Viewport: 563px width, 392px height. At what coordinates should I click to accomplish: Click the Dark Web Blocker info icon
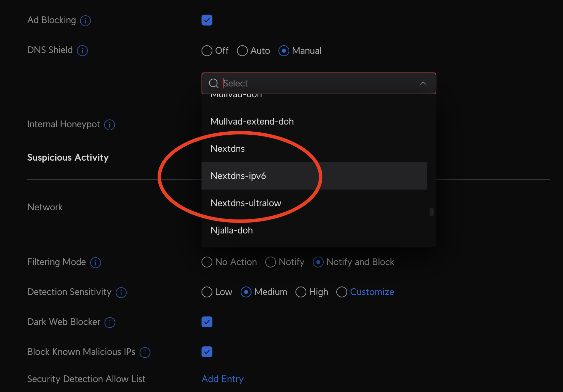click(x=110, y=323)
